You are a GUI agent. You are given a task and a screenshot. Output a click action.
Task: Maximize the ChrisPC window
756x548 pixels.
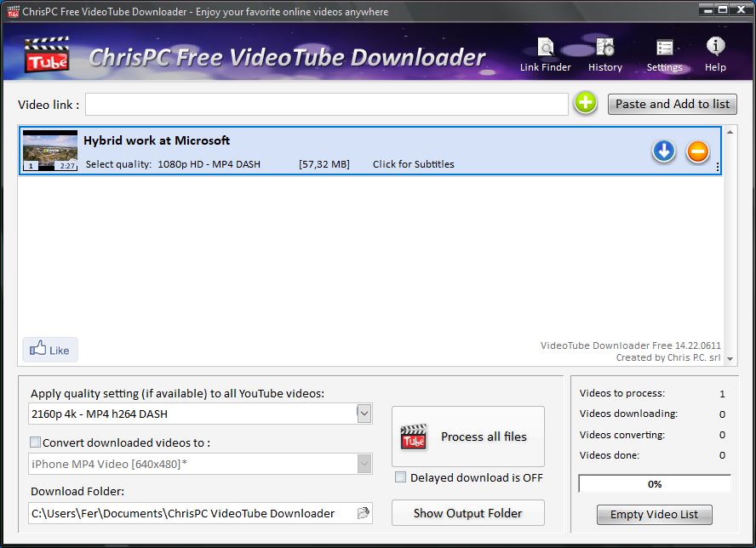pos(723,9)
